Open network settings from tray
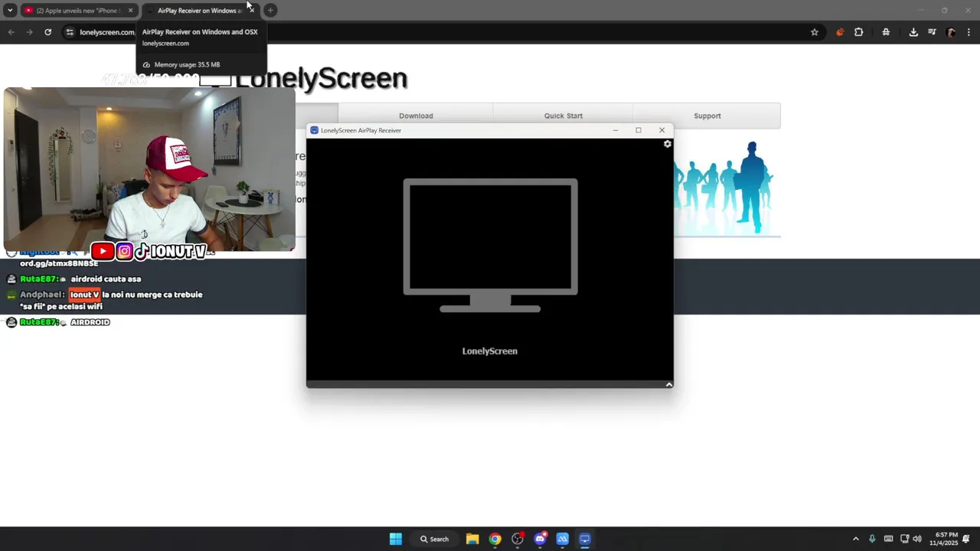This screenshot has width=980, height=551. point(904,539)
